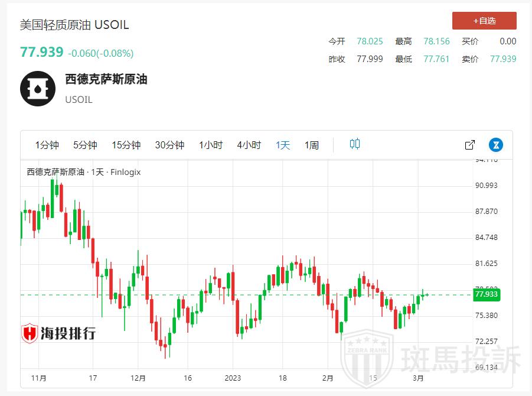This screenshot has height=396, width=532.
Task: Click the blue round Finlogix logo icon
Action: click(x=496, y=145)
